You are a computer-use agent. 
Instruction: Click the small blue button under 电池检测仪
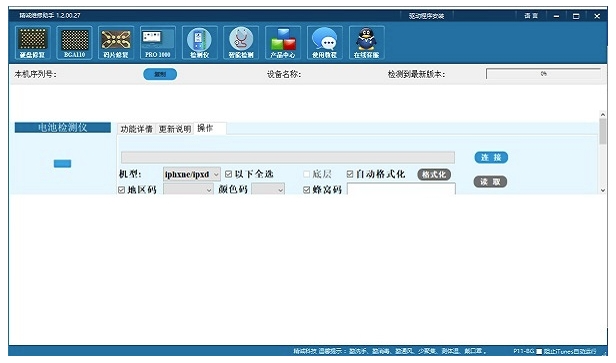[x=62, y=163]
